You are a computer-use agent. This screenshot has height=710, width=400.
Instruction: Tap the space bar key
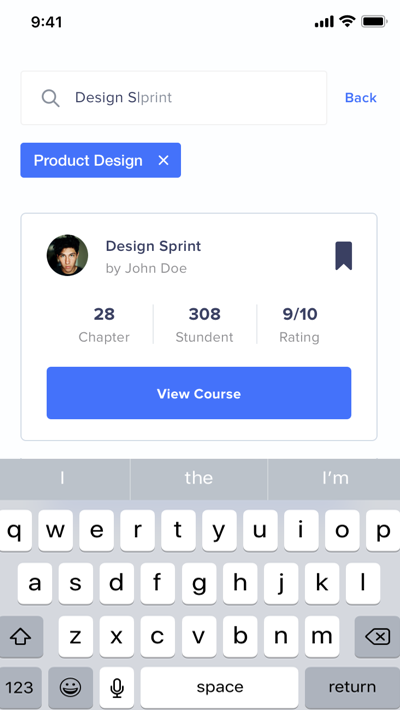[219, 688]
